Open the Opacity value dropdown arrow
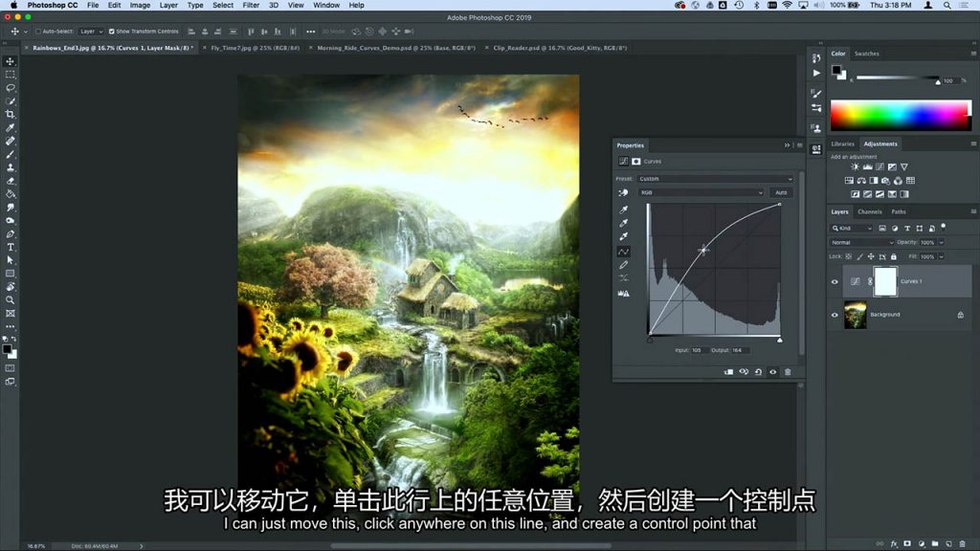Viewport: 980px width, 551px height. tap(942, 242)
